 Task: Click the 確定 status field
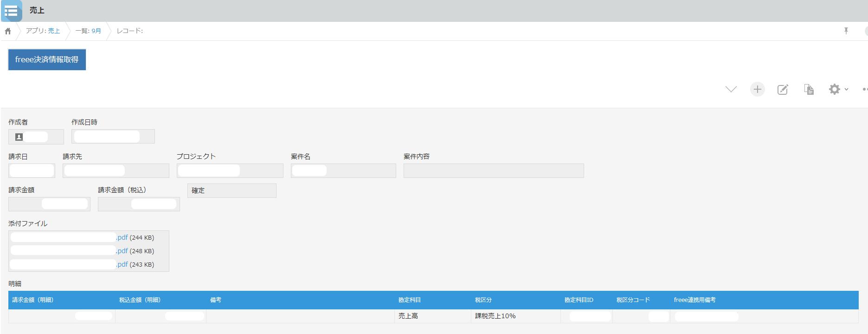231,190
